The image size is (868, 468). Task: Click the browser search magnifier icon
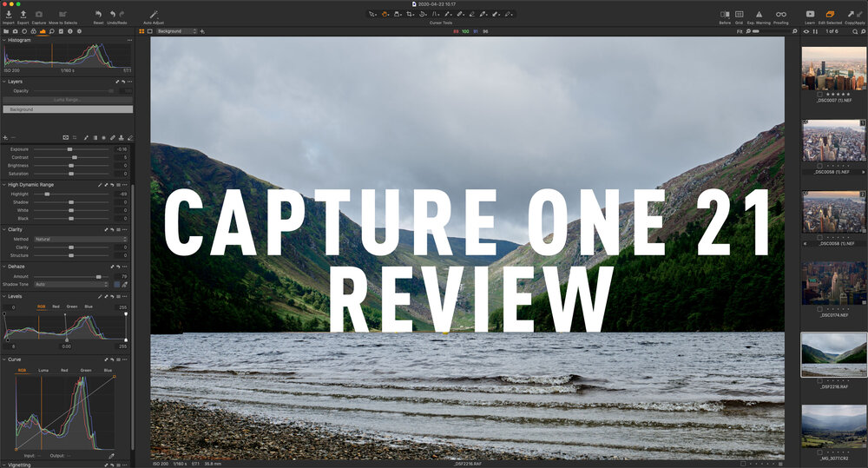click(855, 31)
